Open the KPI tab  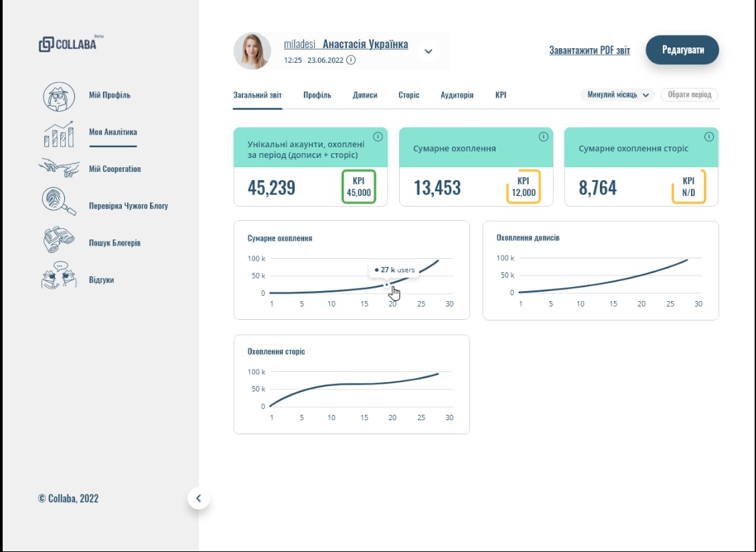[501, 95]
